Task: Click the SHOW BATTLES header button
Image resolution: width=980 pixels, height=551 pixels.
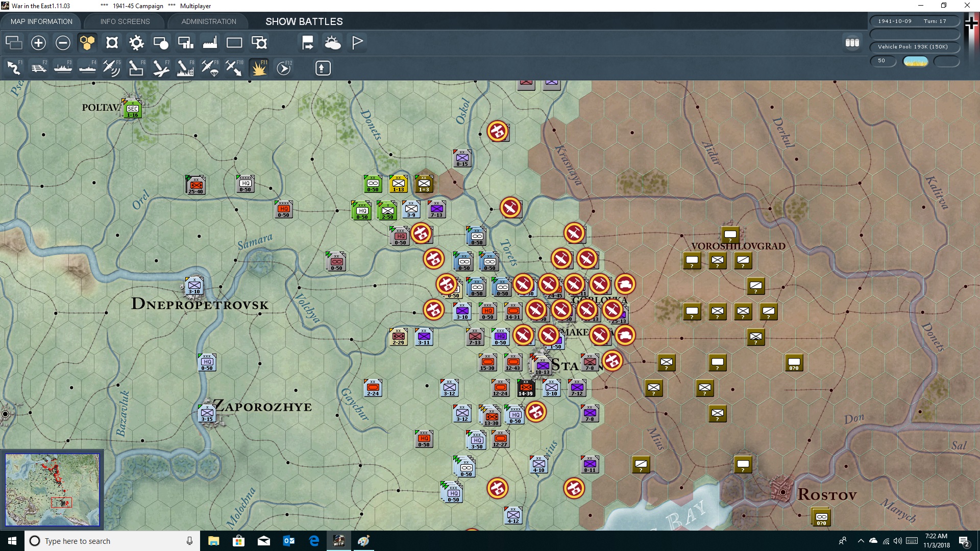Action: coord(303,21)
